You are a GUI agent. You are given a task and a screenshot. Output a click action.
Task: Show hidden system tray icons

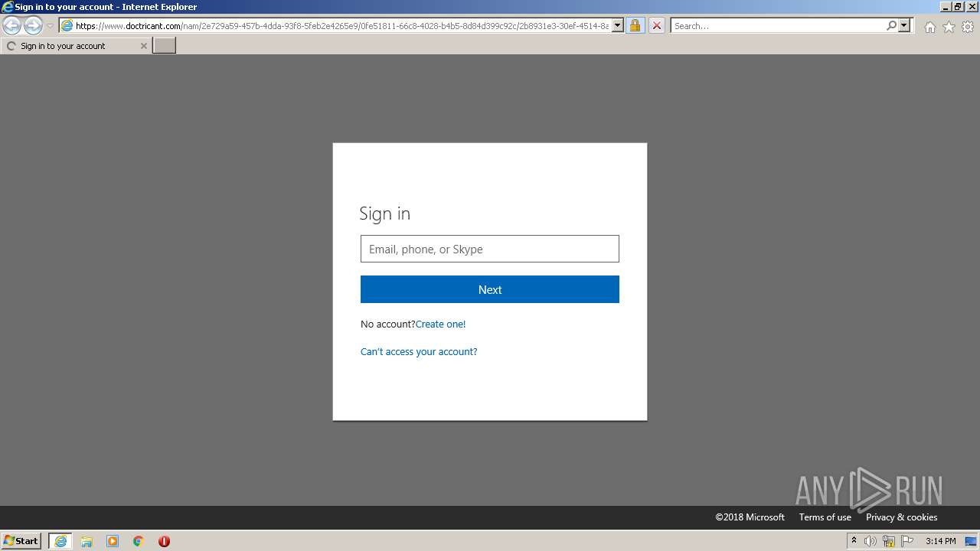pyautogui.click(x=854, y=541)
